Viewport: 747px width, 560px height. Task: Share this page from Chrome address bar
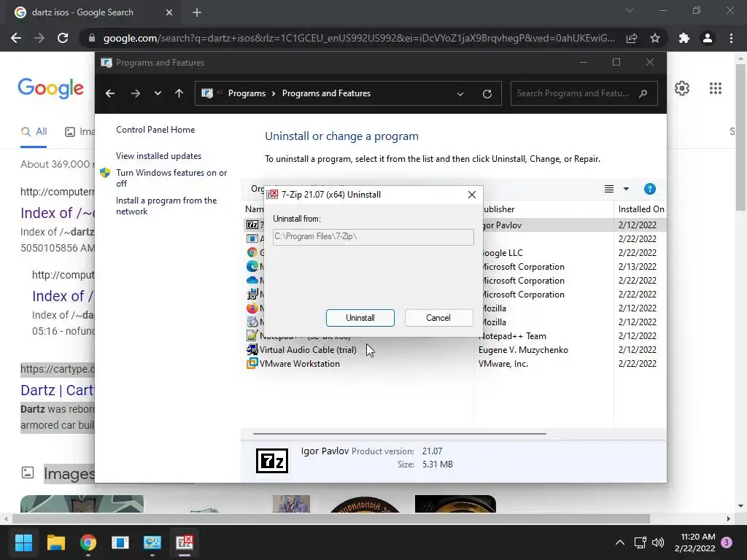tap(632, 38)
